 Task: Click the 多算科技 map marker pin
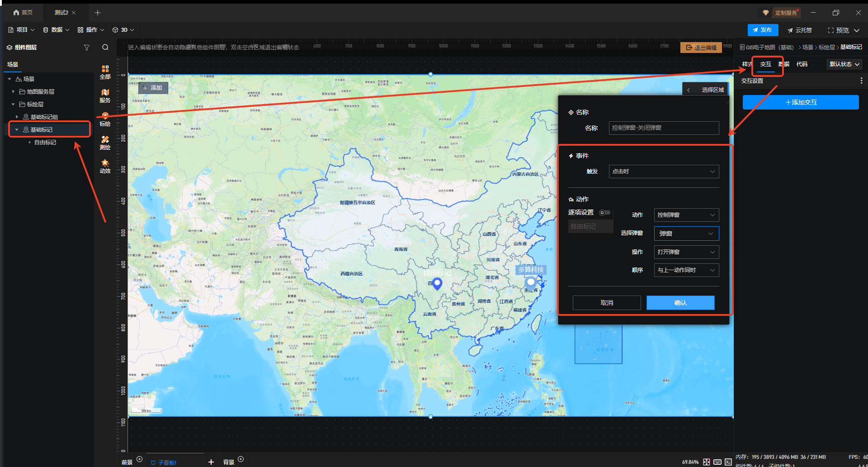(531, 283)
